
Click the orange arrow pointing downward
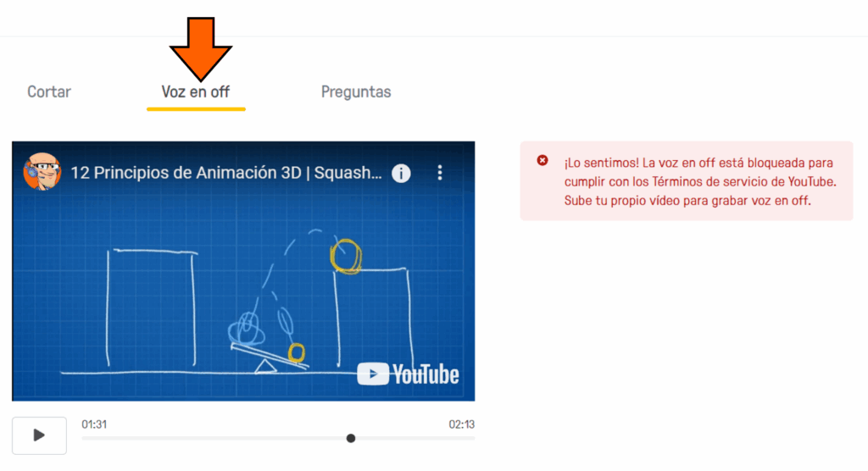coord(200,48)
